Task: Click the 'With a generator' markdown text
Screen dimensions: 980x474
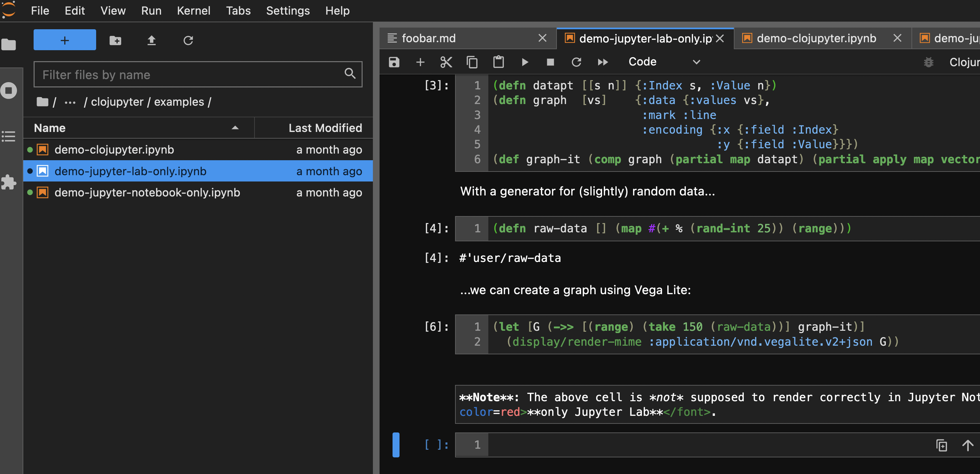Action: pos(587,191)
